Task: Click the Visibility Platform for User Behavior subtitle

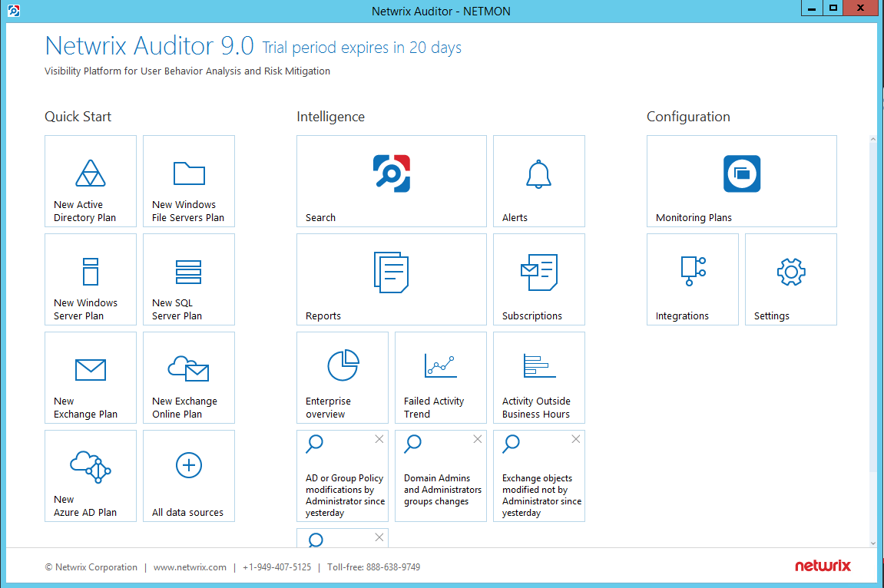Action: point(187,71)
